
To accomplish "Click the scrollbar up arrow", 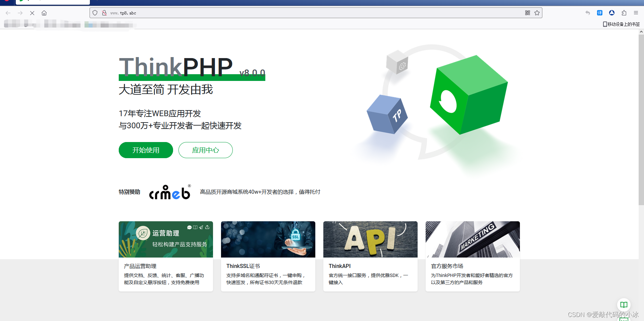I will tap(641, 32).
